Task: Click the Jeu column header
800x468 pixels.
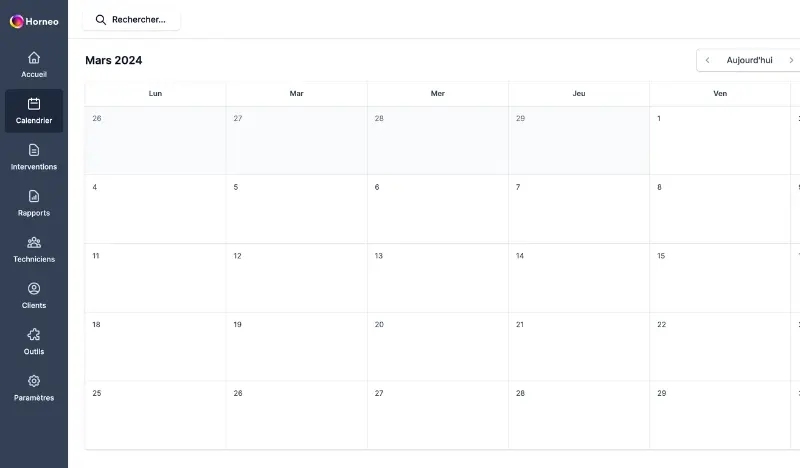Action: pyautogui.click(x=579, y=93)
